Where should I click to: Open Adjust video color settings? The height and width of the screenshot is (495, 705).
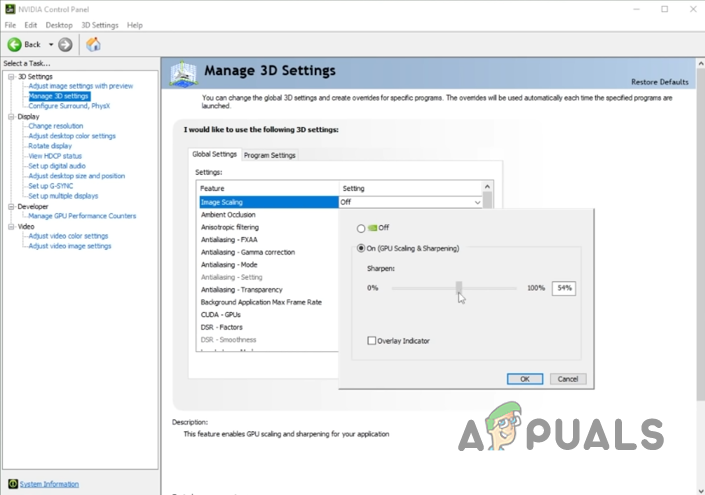pos(68,236)
